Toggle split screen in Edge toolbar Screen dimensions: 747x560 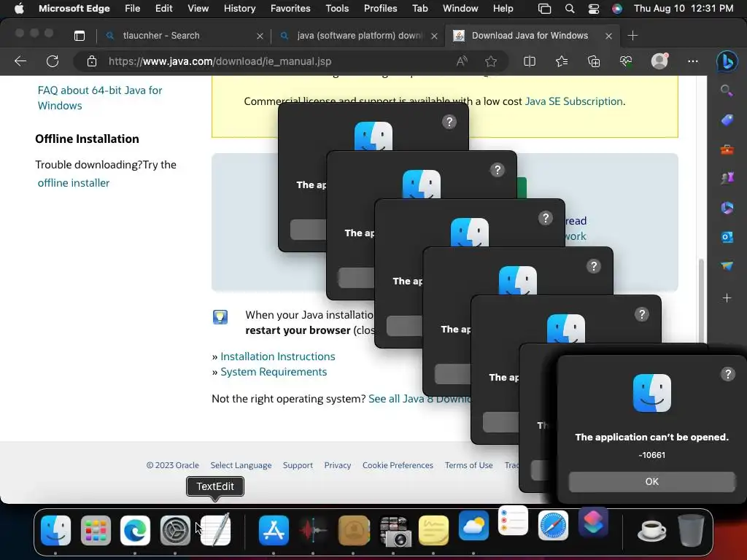click(530, 61)
